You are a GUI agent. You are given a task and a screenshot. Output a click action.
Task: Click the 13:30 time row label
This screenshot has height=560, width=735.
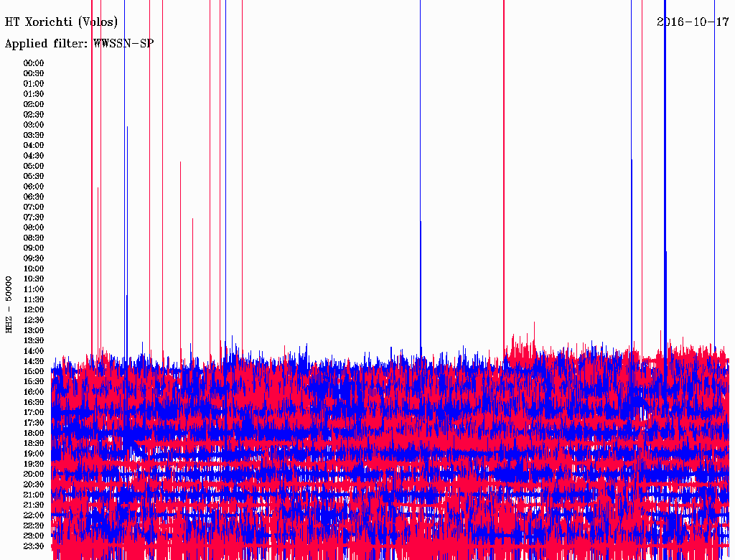coord(34,340)
